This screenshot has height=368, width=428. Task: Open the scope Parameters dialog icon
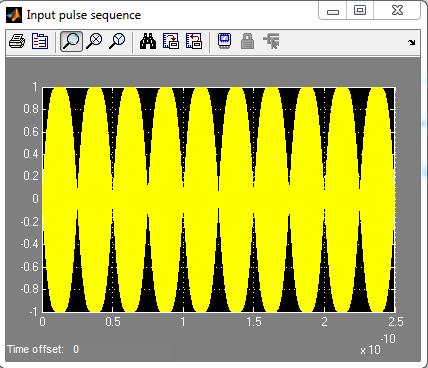pyautogui.click(x=40, y=42)
